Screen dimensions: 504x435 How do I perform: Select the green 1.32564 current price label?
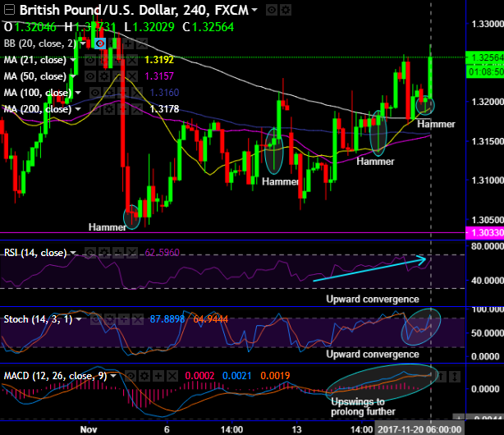pyautogui.click(x=485, y=57)
